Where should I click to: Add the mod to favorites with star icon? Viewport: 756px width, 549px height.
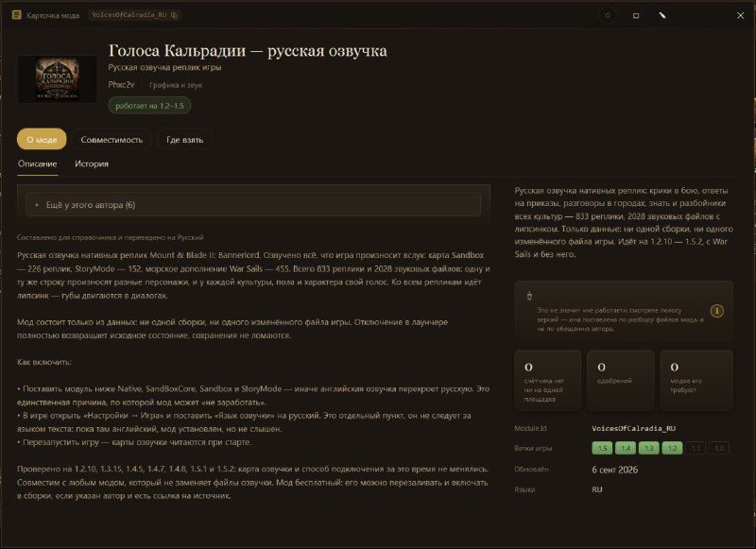608,15
